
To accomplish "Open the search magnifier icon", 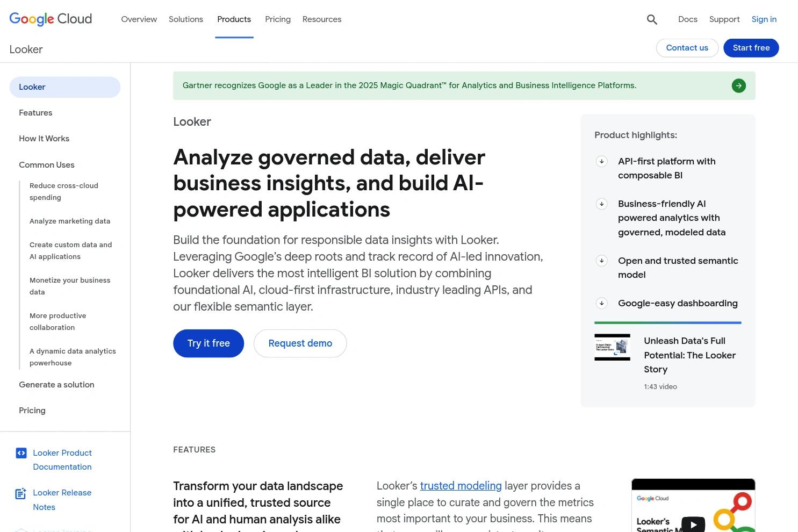I will coord(652,20).
